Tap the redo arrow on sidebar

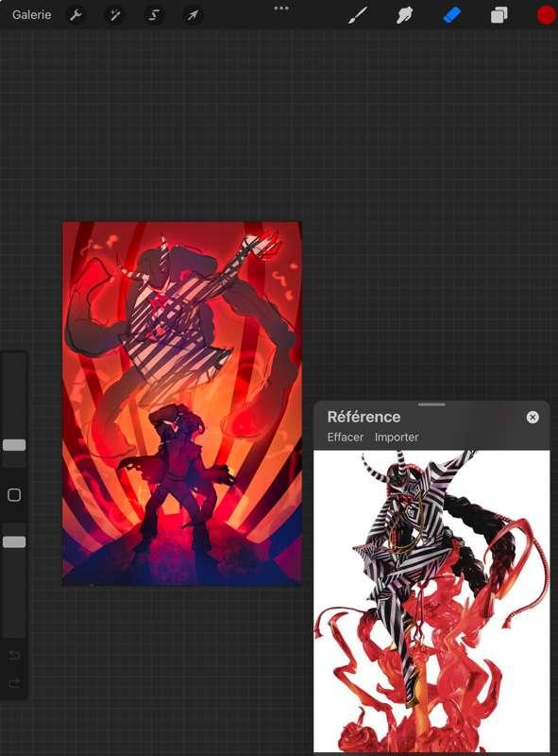tap(14, 682)
